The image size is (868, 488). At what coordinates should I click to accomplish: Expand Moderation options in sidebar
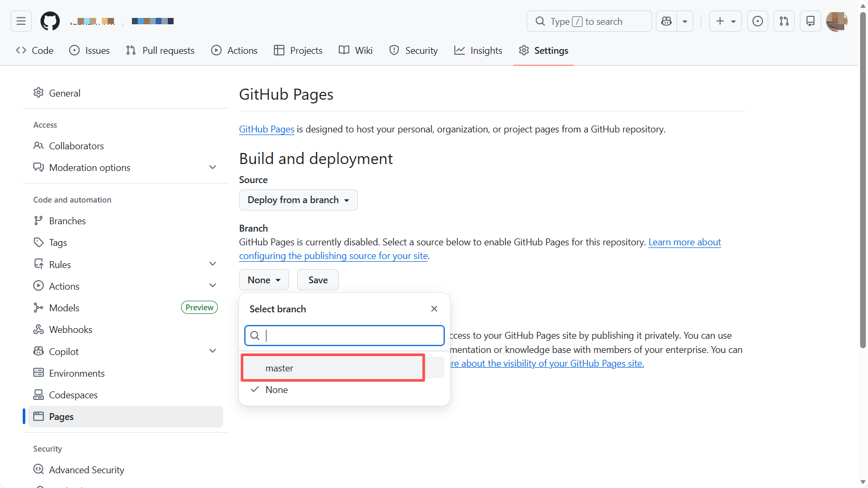[213, 168]
